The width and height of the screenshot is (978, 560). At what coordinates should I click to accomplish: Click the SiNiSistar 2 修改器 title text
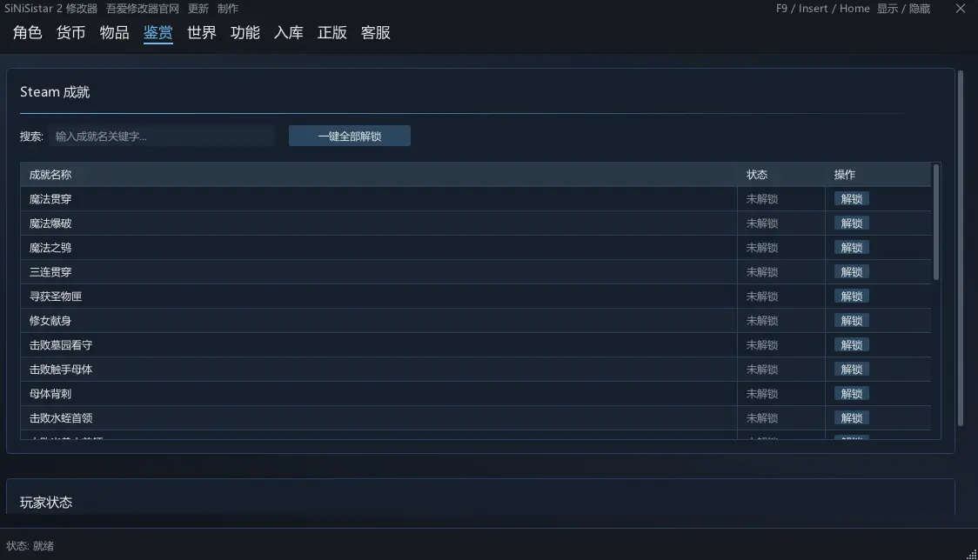tap(51, 9)
